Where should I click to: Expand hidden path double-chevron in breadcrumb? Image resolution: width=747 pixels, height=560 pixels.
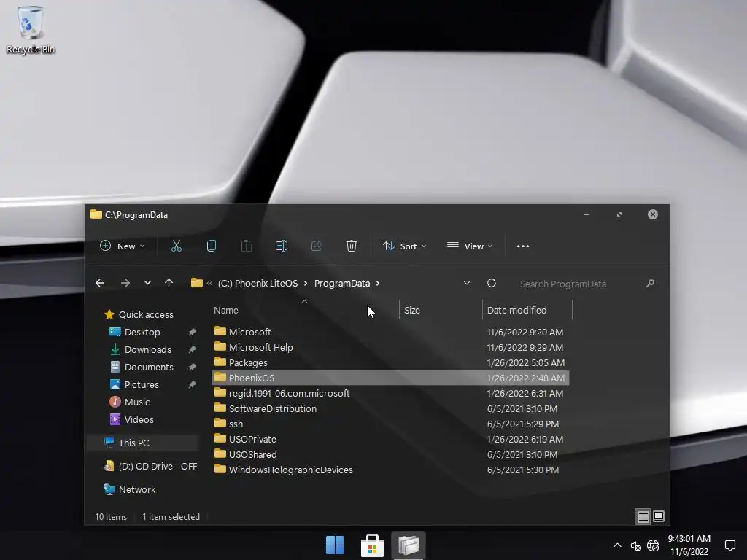(209, 284)
